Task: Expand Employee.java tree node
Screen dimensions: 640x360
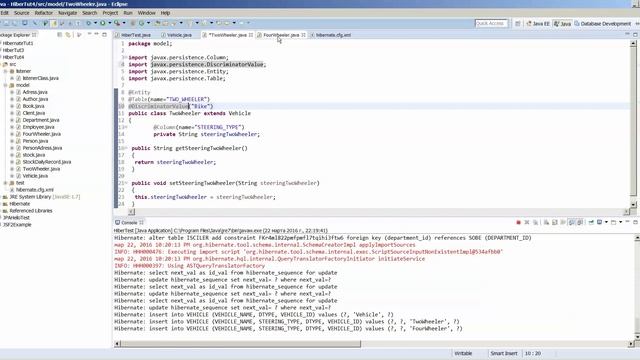Action: pyautogui.click(x=12, y=127)
